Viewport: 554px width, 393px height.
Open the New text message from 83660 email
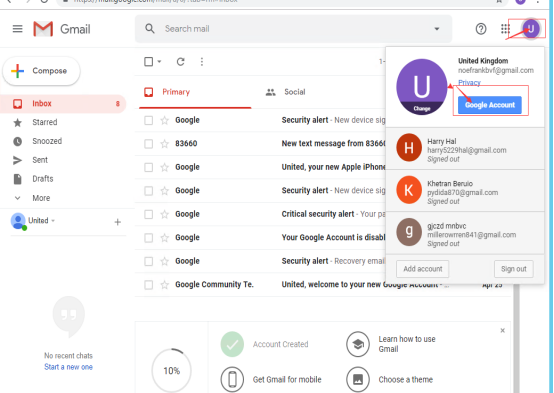(x=260, y=144)
